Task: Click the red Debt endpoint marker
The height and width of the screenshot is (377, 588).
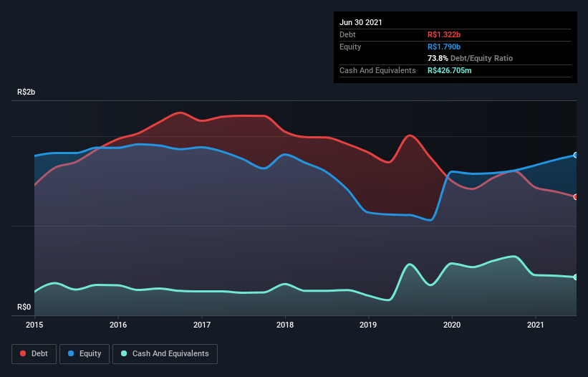Action: 576,197
